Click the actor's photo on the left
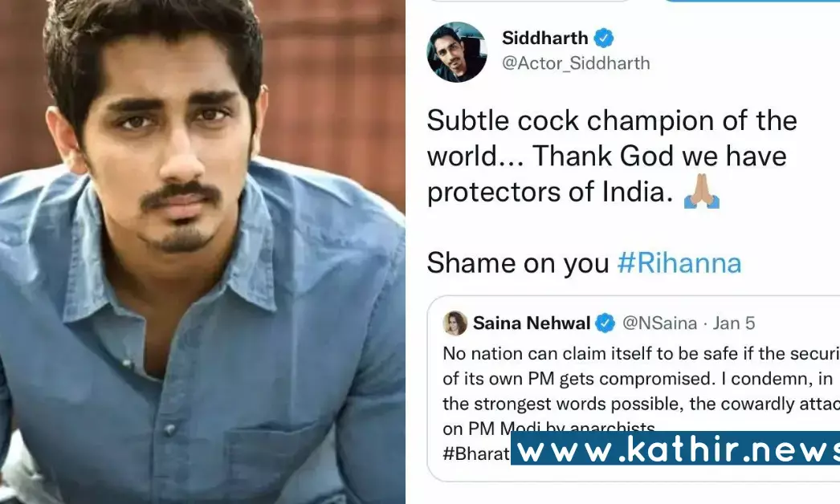This screenshot has width=840, height=504. [202, 252]
